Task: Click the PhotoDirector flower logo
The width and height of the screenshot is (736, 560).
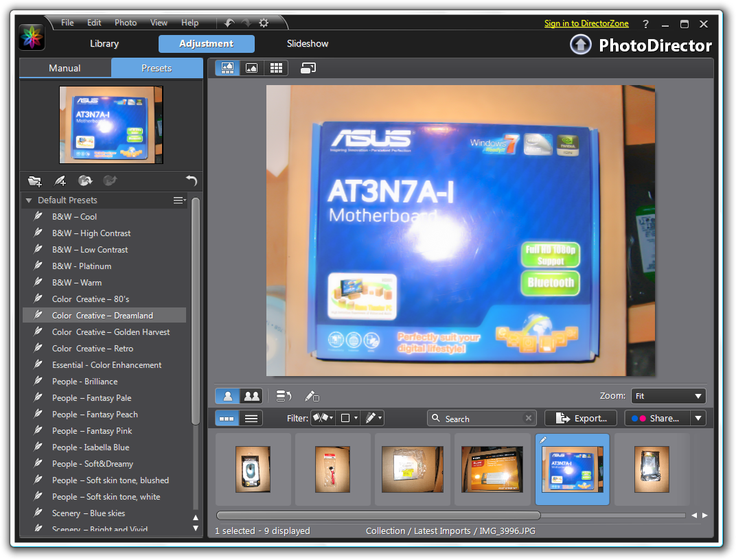Action: [x=32, y=38]
